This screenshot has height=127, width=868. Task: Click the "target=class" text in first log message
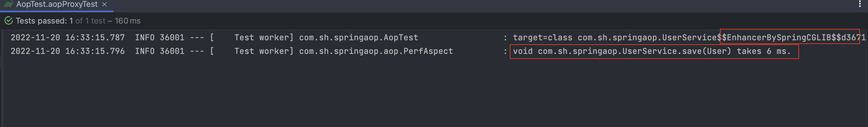pyautogui.click(x=542, y=37)
